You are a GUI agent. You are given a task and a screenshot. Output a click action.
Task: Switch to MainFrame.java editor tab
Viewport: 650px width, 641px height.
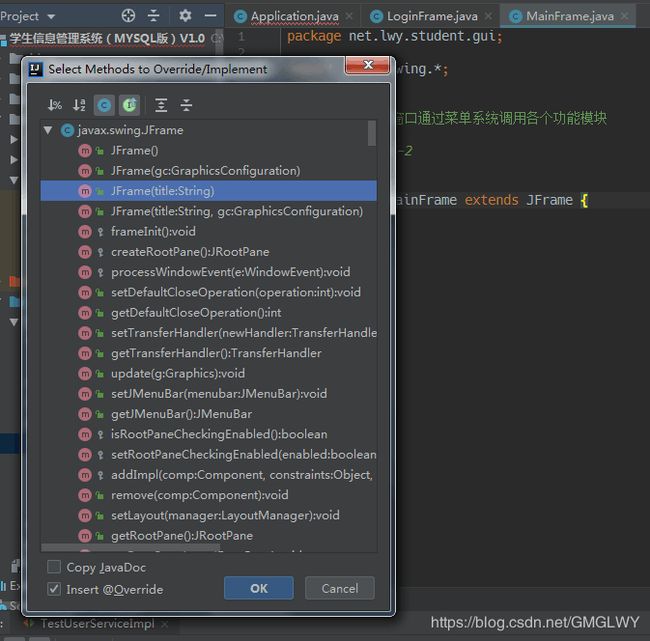570,16
